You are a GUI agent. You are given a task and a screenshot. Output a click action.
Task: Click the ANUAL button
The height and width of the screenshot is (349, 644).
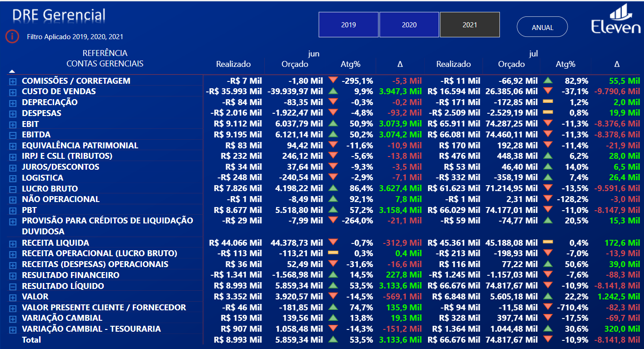click(542, 27)
